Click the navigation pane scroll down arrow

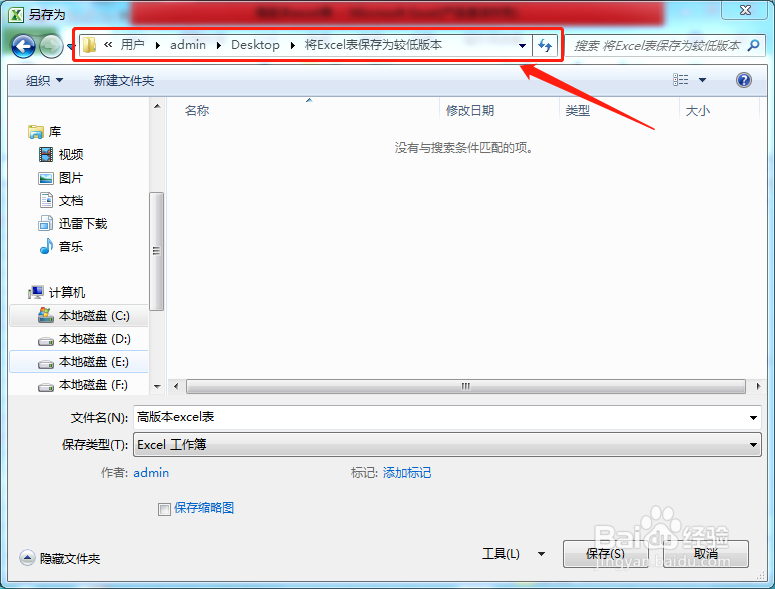(x=157, y=386)
